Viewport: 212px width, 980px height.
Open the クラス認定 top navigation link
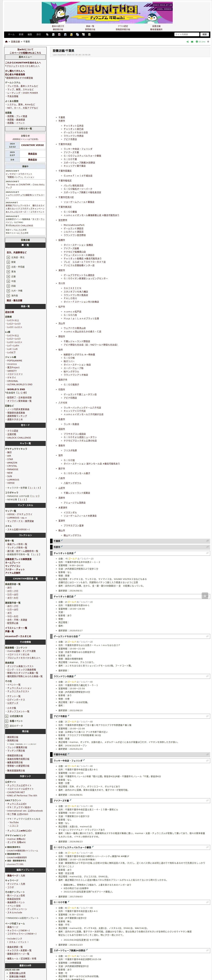(123, 26)
